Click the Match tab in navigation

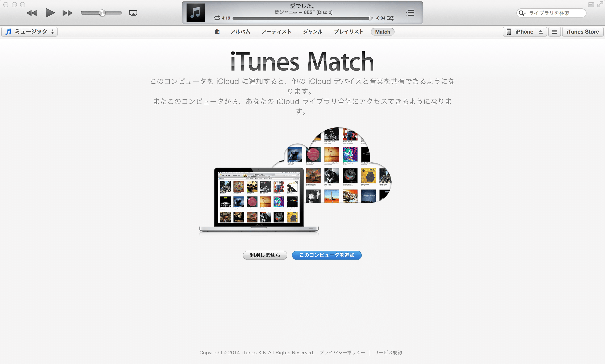382,31
